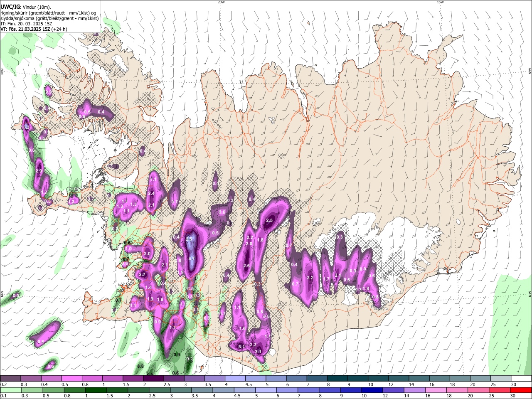This screenshot has width=532, height=399.
Task: Click the '(+24 h)' forecast offset text
Action: (x=59, y=30)
